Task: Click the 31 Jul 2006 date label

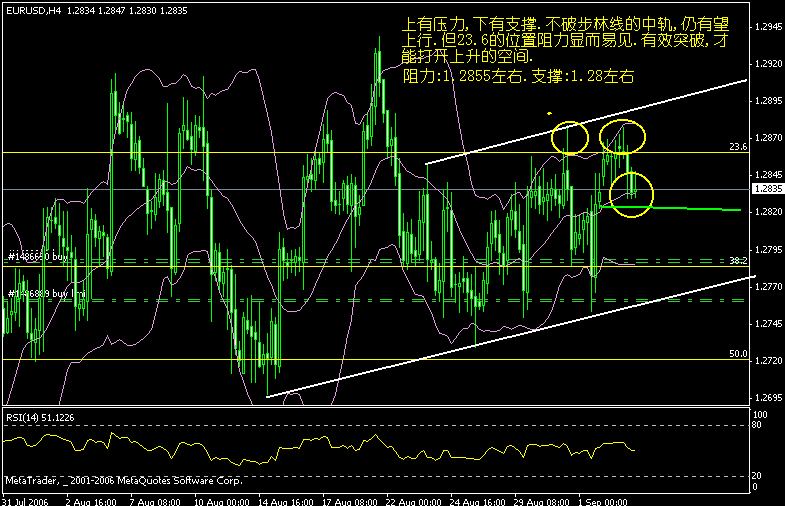Action: click(26, 501)
